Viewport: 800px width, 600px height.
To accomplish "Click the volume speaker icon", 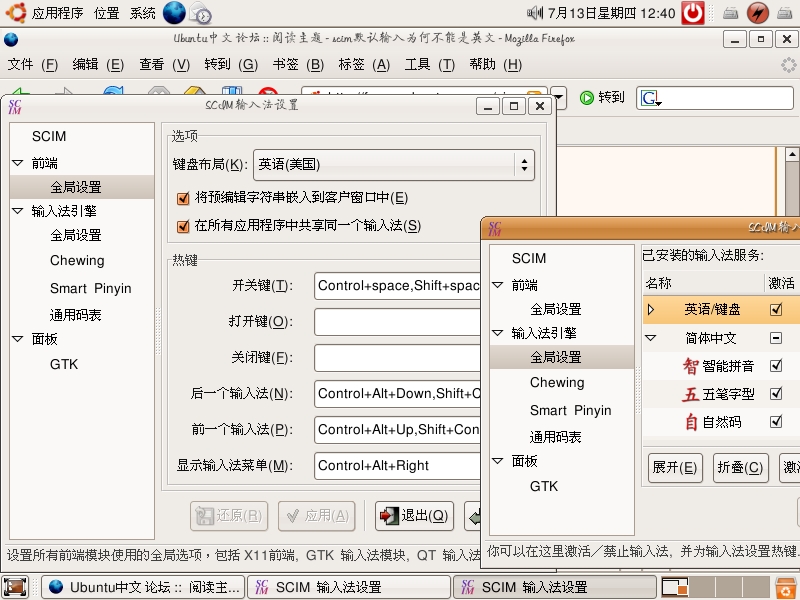I will [535, 12].
